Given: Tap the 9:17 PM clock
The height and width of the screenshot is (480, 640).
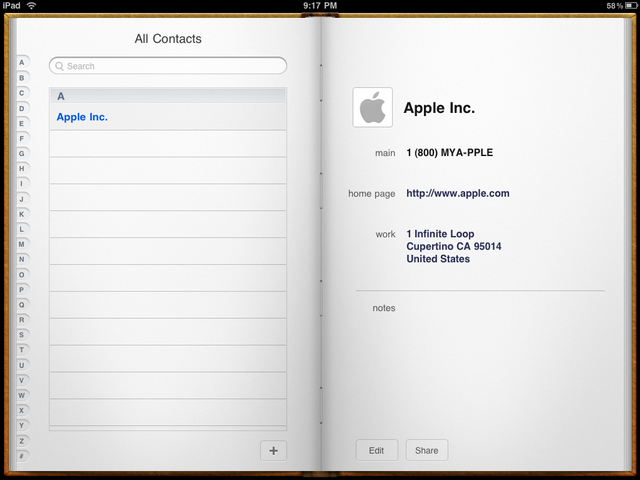Looking at the screenshot, I should (x=320, y=5).
